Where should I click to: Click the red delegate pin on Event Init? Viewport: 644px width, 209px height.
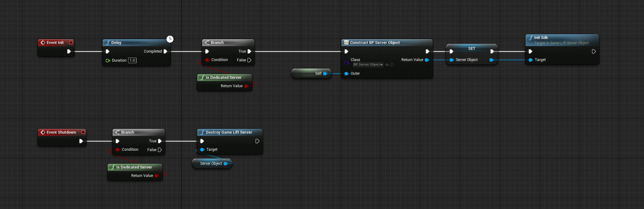tap(71, 42)
